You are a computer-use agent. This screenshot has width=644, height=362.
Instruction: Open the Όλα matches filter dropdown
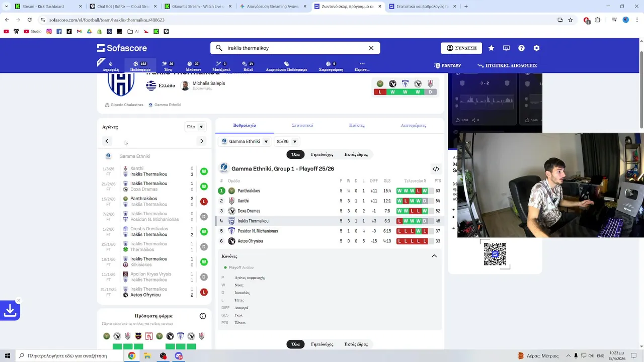(x=195, y=127)
